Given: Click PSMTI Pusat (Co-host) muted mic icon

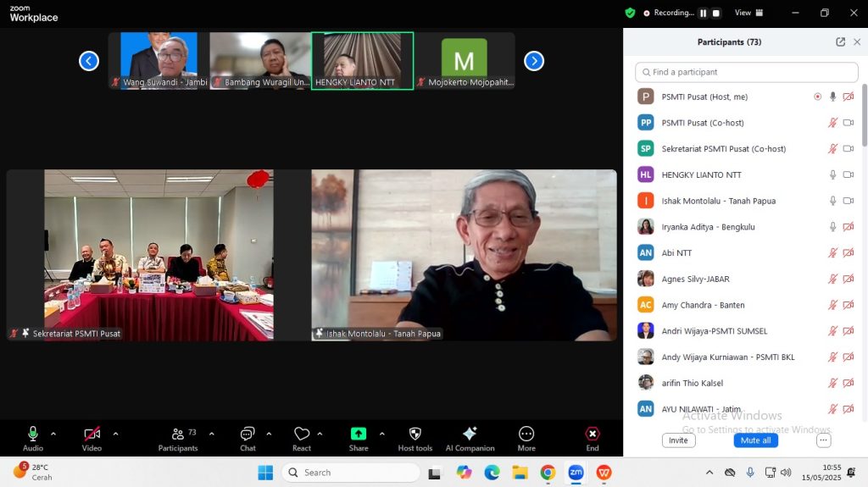Looking at the screenshot, I should (832, 123).
